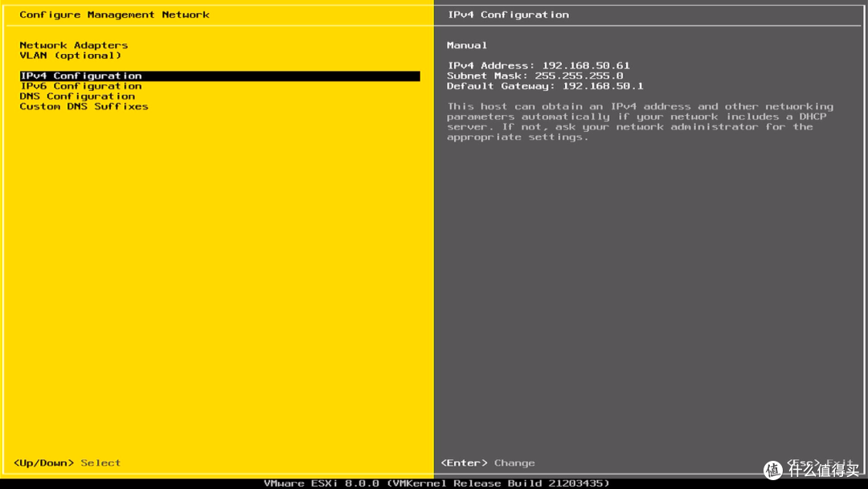Select the Custom DNS Suffixes entry
The width and height of the screenshot is (868, 489).
[x=84, y=106]
